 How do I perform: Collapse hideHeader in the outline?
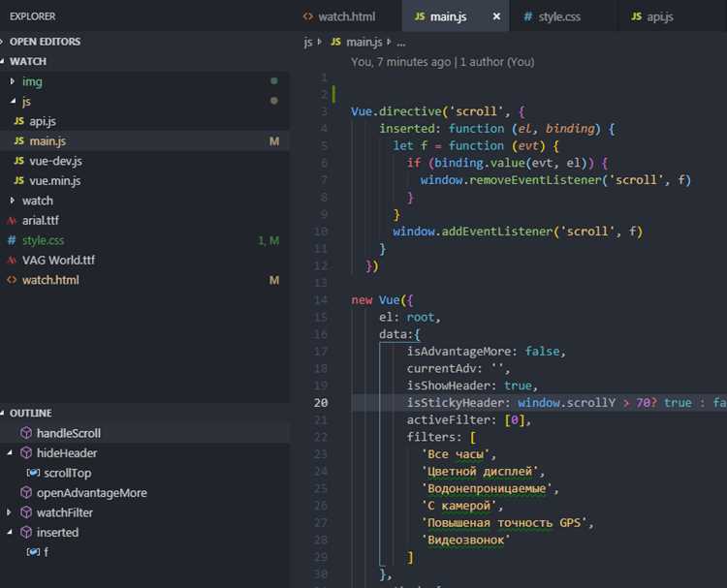(x=10, y=452)
